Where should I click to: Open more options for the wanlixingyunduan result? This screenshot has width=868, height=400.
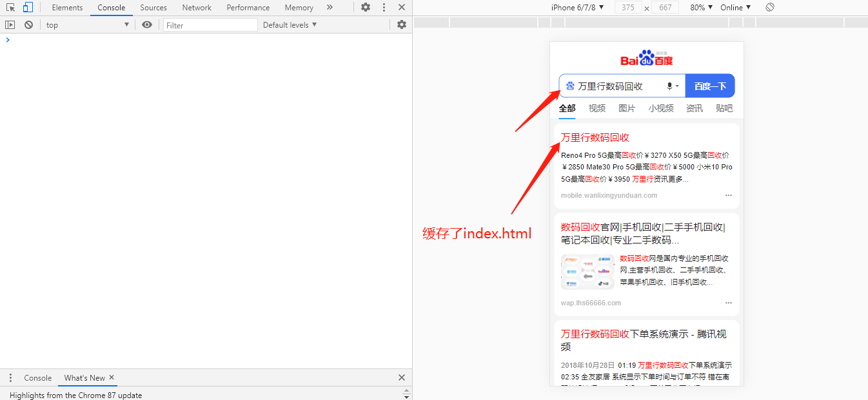tap(729, 195)
